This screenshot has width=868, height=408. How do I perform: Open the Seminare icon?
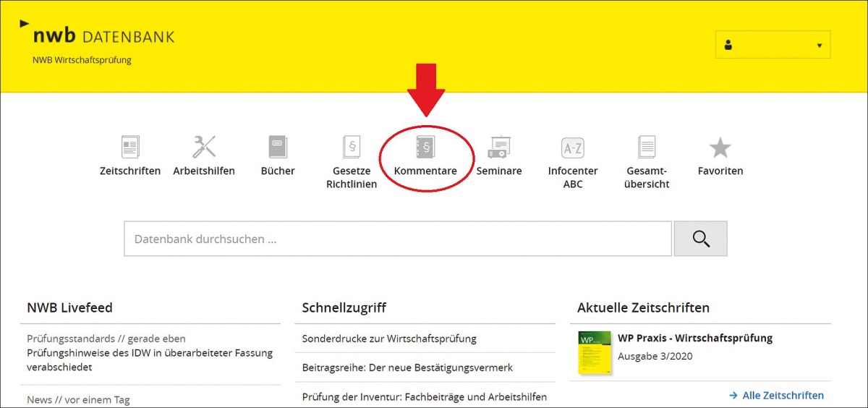499,148
